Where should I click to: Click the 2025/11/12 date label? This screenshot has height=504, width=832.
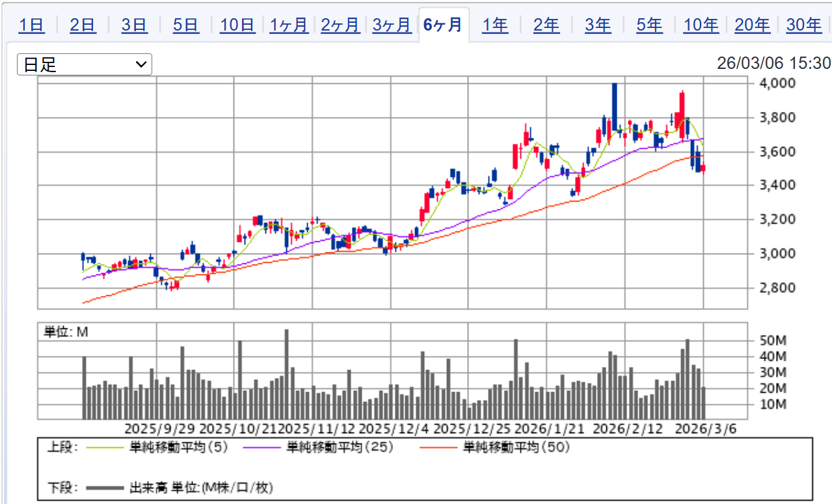[317, 429]
